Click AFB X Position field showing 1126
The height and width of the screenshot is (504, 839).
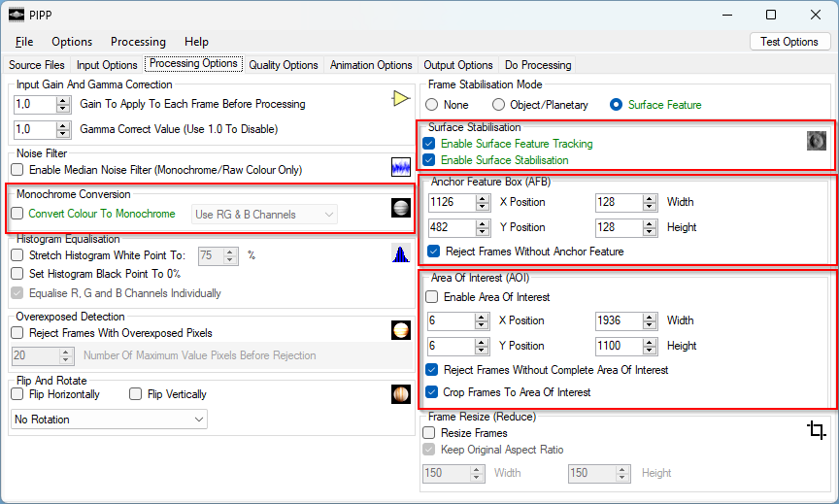pos(452,202)
